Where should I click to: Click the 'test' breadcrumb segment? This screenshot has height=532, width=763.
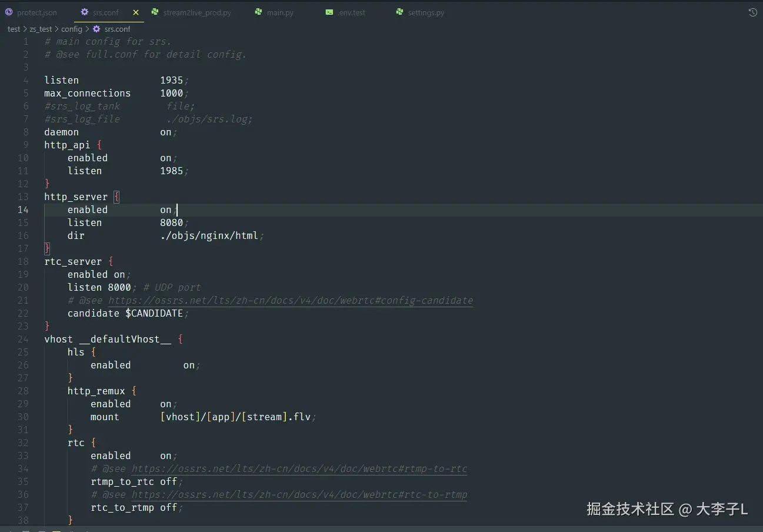tap(14, 29)
